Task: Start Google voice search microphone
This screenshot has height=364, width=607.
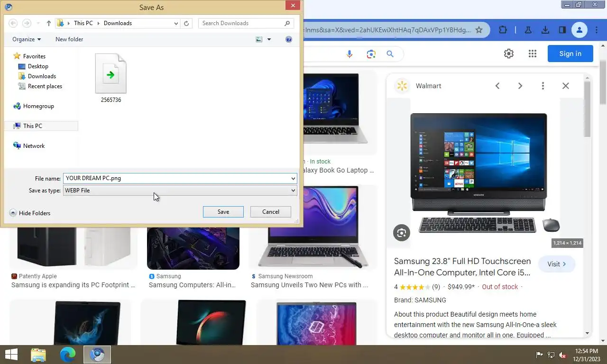Action: [x=349, y=54]
